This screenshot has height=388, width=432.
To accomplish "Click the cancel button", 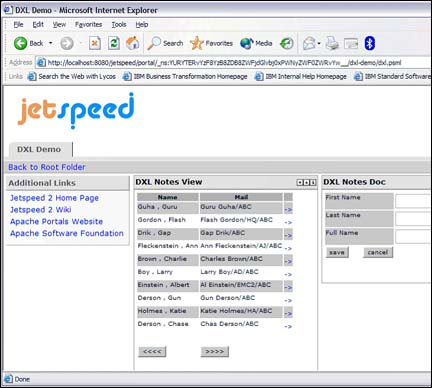I will [x=378, y=252].
